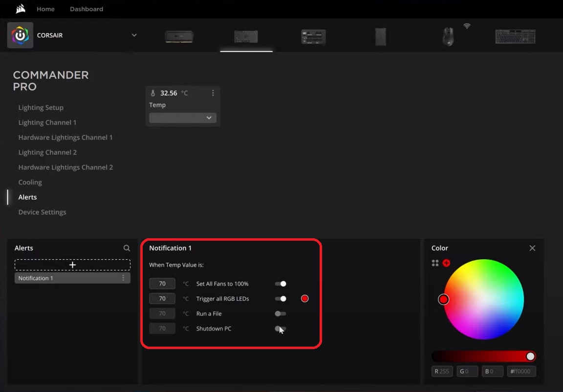
Task: Turn on the Run a File toggle
Action: tap(280, 313)
